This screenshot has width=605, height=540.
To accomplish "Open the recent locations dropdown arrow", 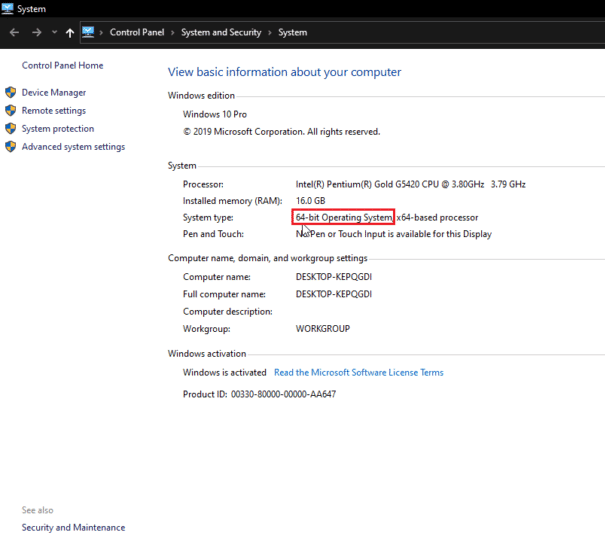I will click(x=54, y=32).
